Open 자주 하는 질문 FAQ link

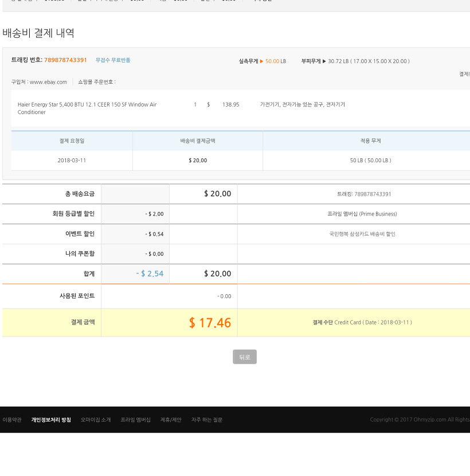point(207,420)
